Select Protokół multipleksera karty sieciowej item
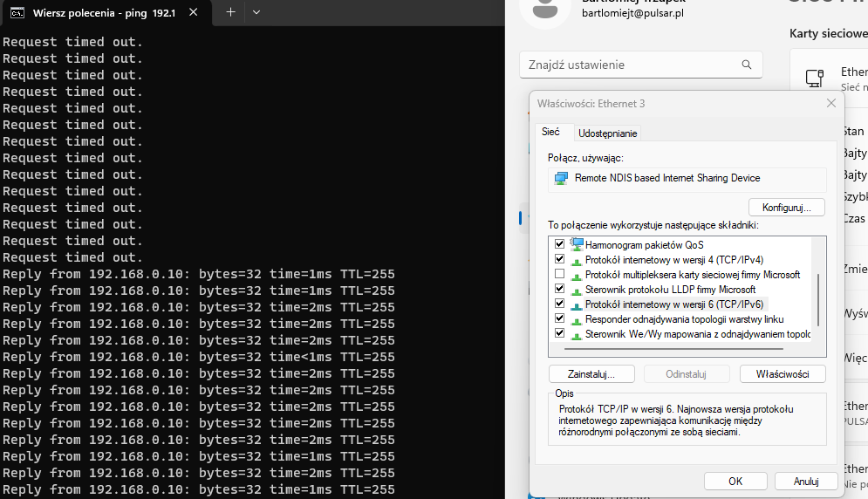Image resolution: width=868 pixels, height=499 pixels. point(693,275)
